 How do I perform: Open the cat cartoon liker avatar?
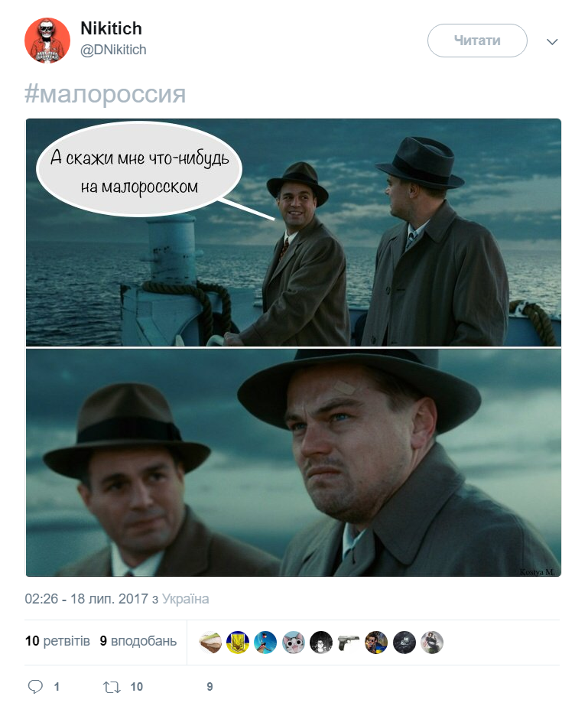pyautogui.click(x=293, y=643)
